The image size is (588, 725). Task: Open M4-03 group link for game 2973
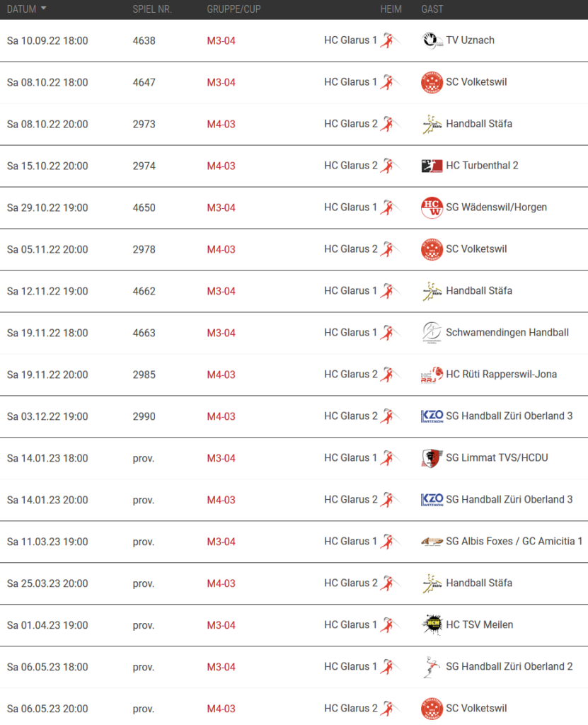tap(221, 124)
